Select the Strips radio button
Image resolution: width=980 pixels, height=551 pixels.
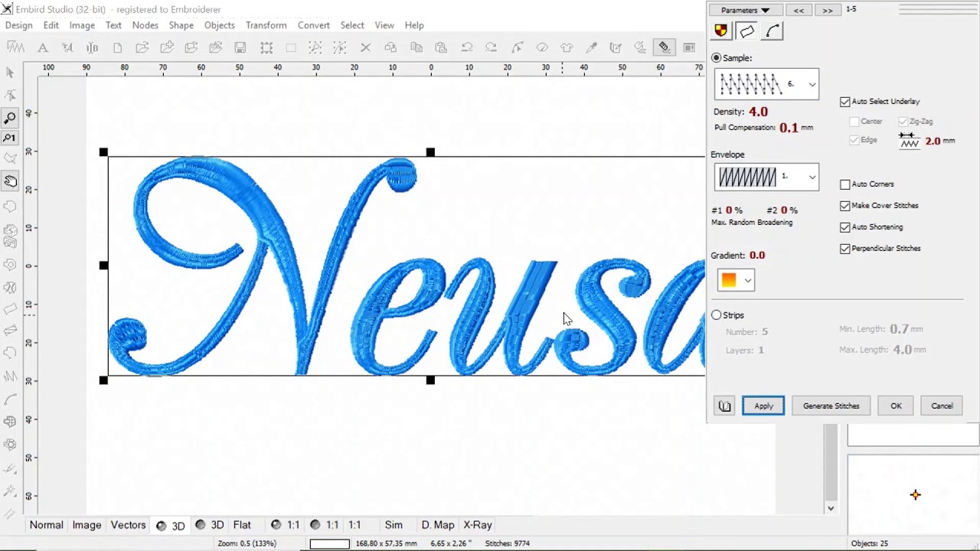tap(716, 315)
